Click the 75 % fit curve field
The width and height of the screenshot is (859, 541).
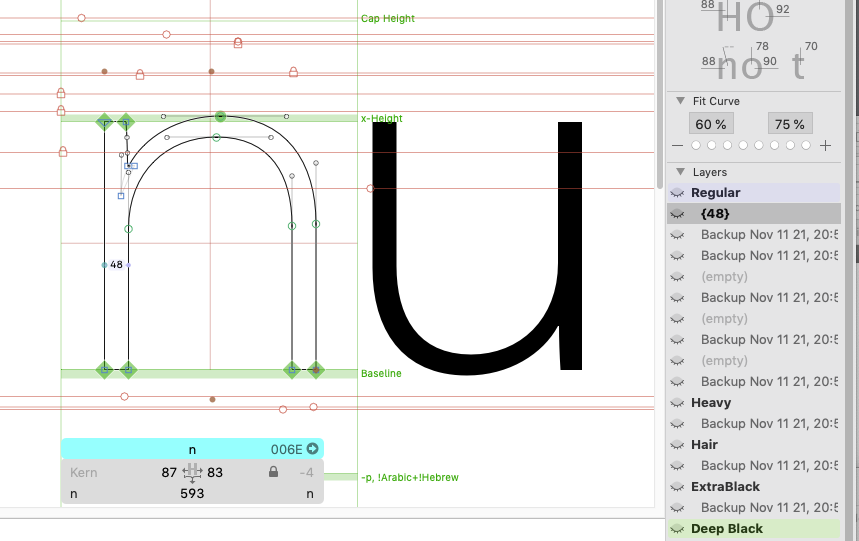tap(789, 124)
